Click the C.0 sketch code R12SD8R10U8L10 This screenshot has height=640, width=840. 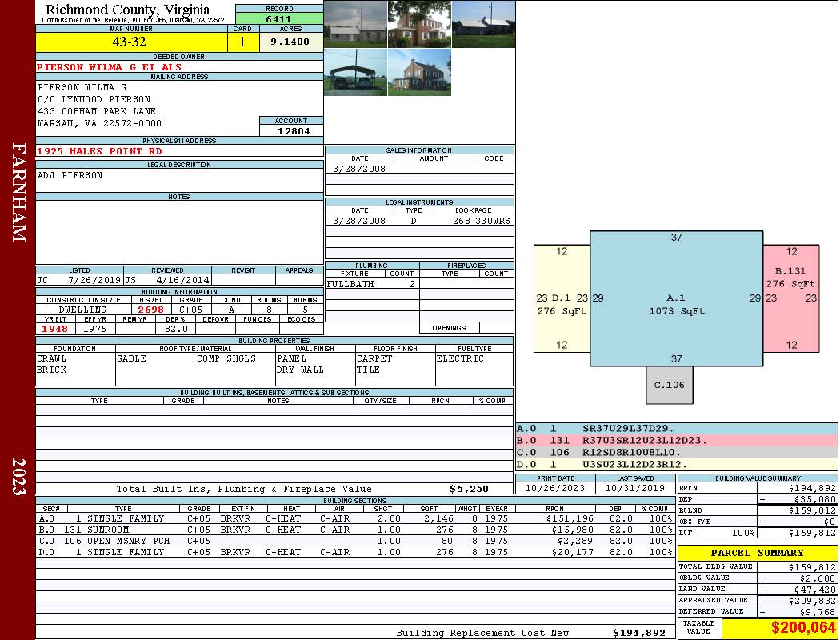click(632, 452)
